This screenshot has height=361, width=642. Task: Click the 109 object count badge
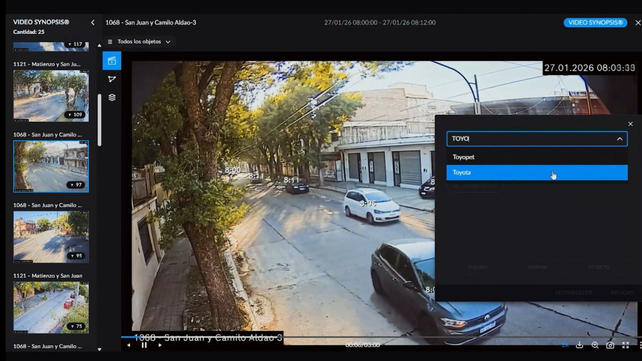tap(76, 115)
